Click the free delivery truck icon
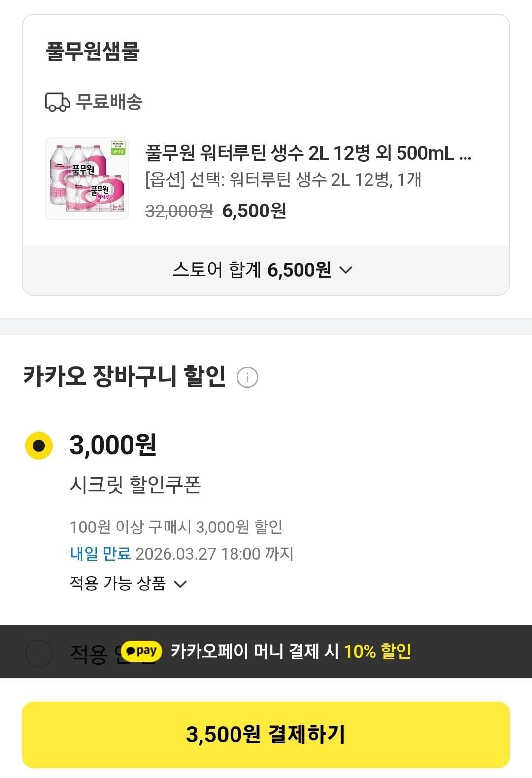Screen dimensions: 532x778 [x=58, y=102]
